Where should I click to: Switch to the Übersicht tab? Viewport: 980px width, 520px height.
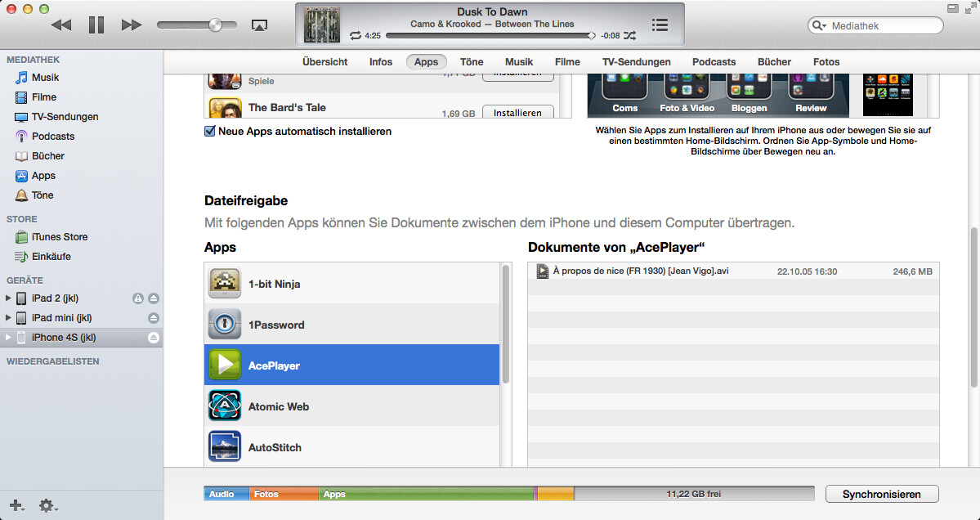click(325, 62)
